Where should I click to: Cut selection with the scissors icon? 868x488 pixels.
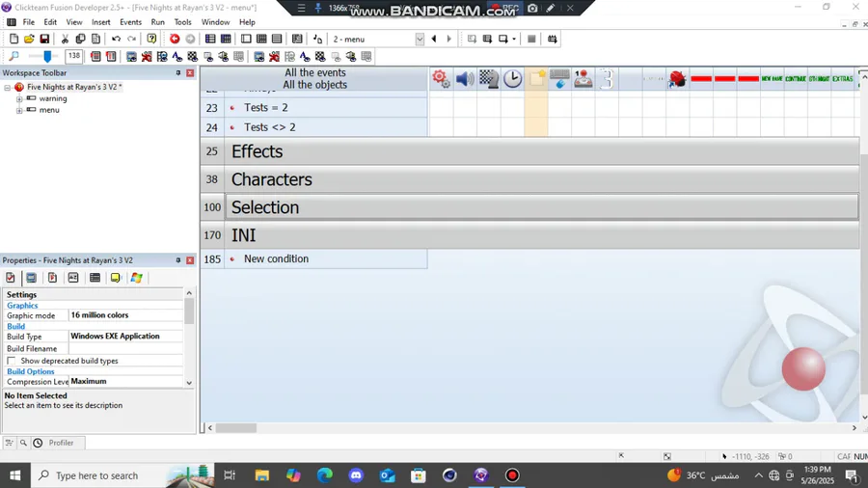point(65,39)
